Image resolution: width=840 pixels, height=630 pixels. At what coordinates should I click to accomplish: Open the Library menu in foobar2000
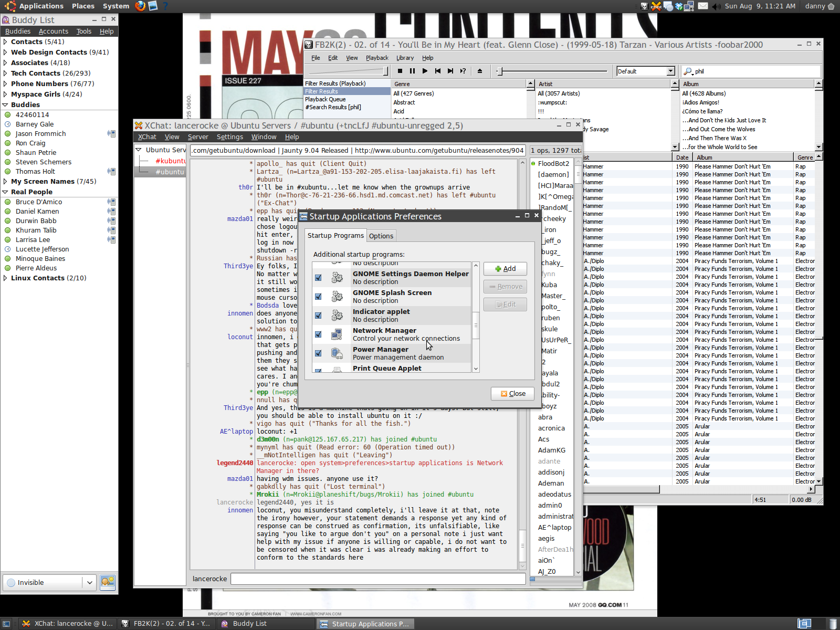[405, 58]
